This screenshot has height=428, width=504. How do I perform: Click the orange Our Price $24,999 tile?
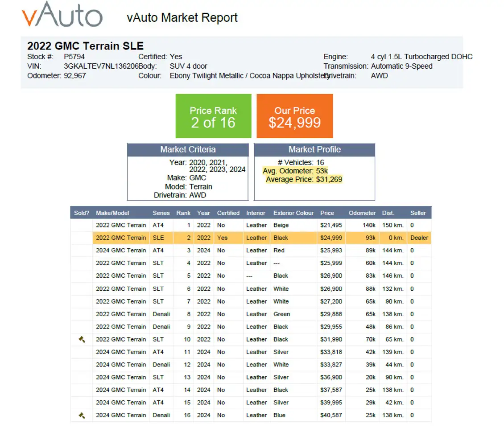coord(295,116)
